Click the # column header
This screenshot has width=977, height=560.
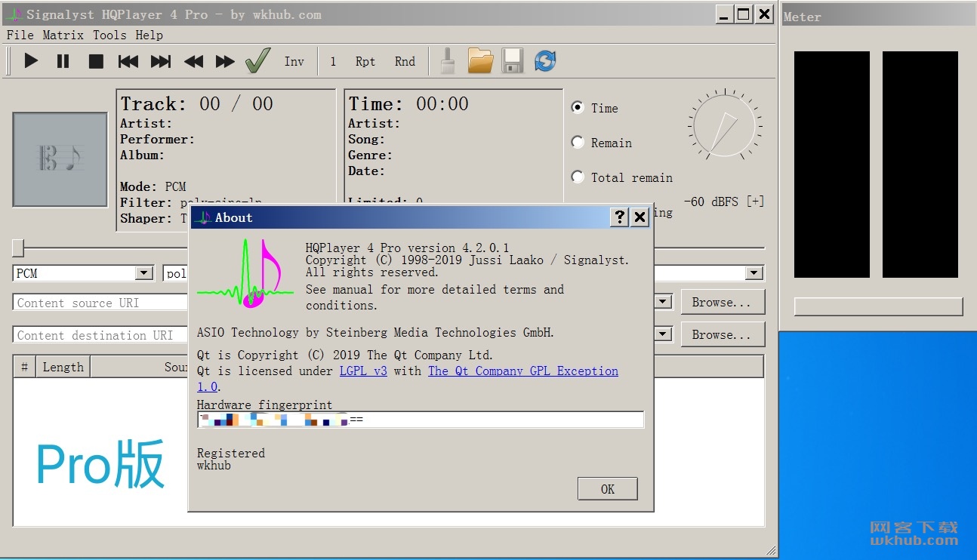[x=25, y=367]
